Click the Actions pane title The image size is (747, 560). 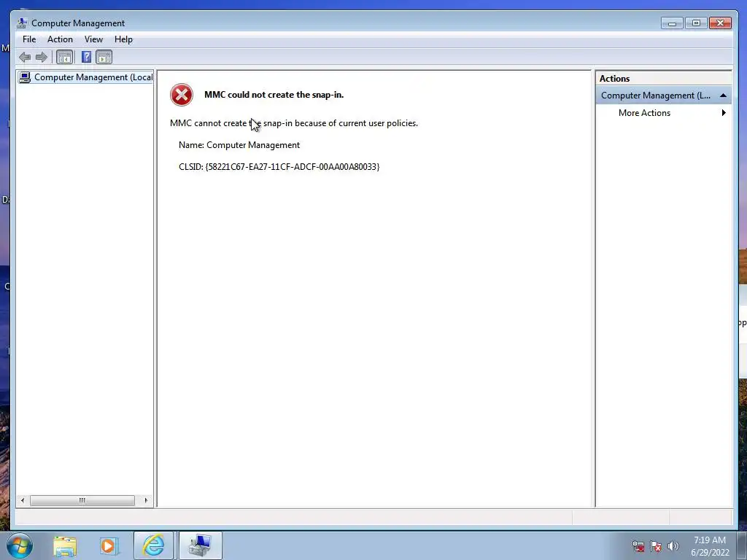pos(614,79)
